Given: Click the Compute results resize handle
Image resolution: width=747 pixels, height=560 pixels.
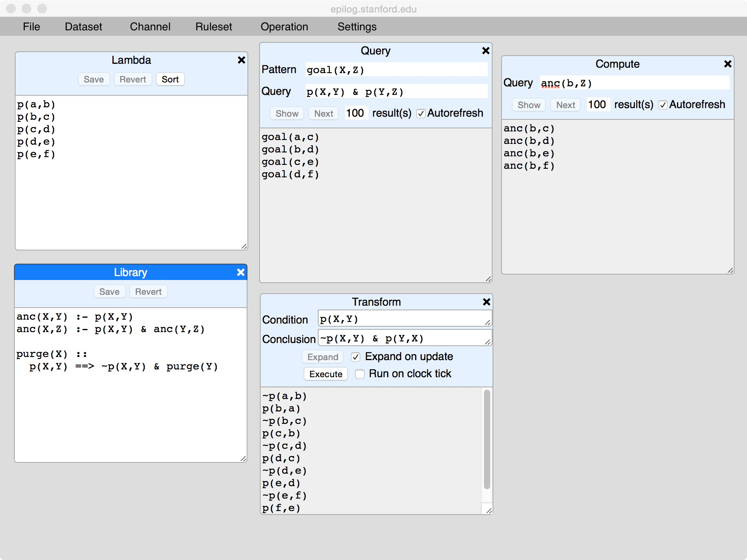Looking at the screenshot, I should (730, 270).
